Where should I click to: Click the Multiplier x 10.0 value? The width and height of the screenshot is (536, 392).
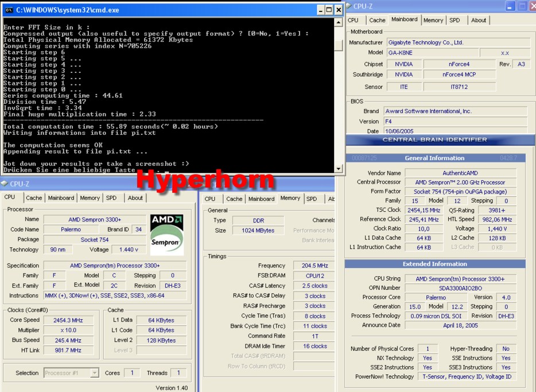coord(68,330)
